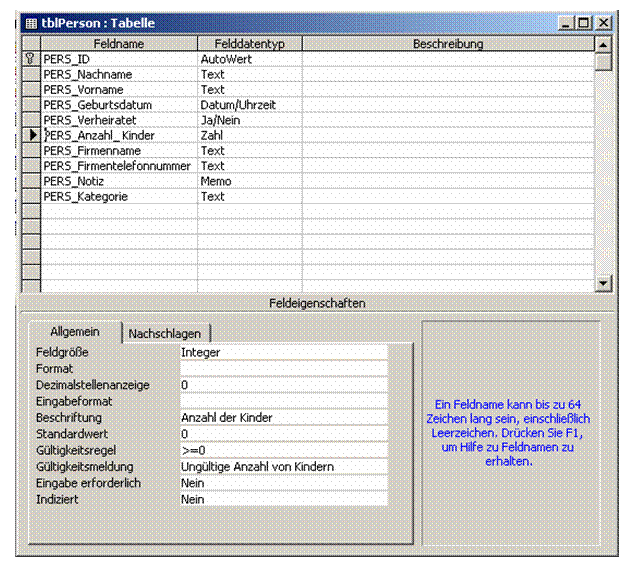The height and width of the screenshot is (577, 636).
Task: Minimize the tblPerson table window
Action: [566, 23]
